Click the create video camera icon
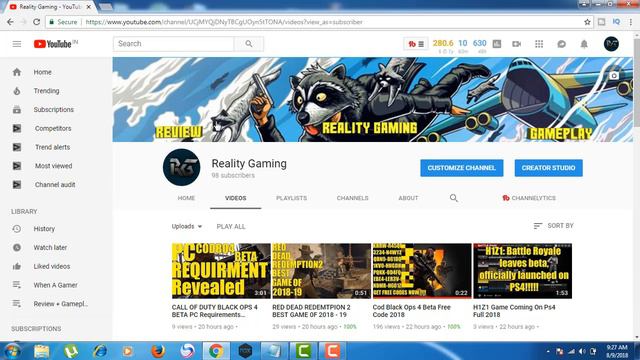The width and height of the screenshot is (640, 360). pos(516,44)
